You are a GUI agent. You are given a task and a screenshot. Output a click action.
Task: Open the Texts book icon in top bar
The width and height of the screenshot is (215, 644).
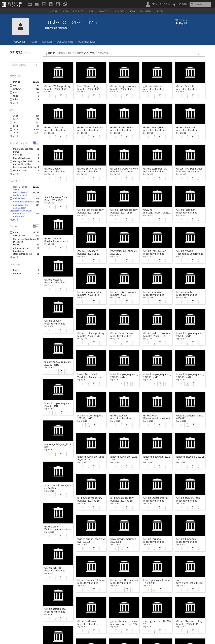[x=37, y=4]
